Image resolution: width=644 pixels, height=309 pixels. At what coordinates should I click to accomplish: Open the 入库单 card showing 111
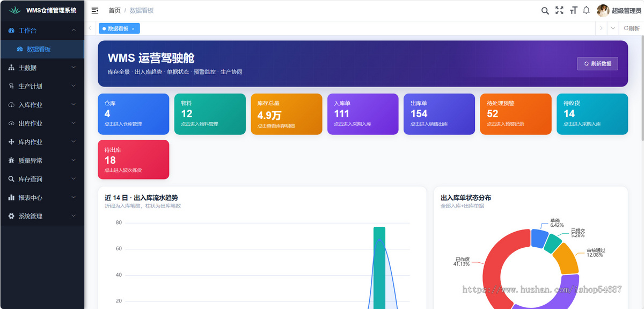point(363,114)
